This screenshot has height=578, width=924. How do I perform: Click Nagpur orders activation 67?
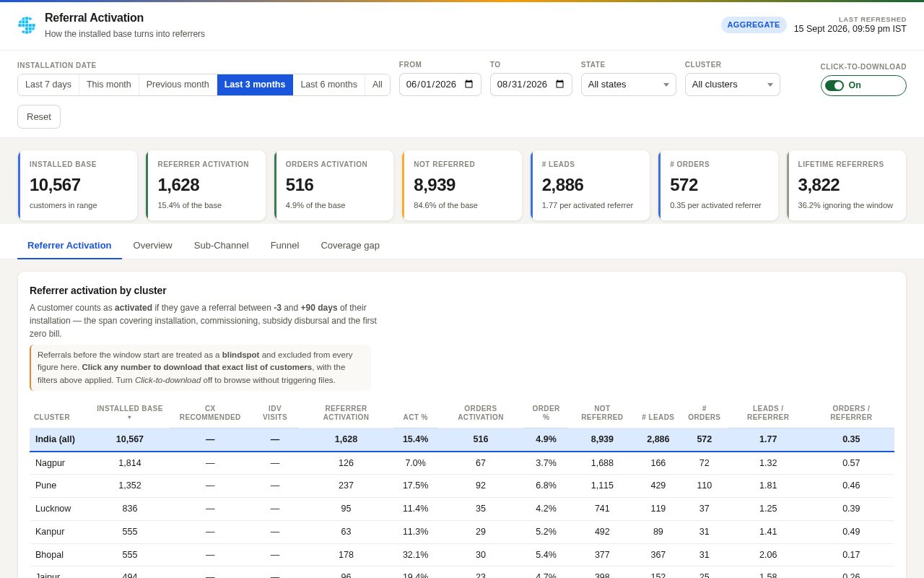[x=481, y=463]
